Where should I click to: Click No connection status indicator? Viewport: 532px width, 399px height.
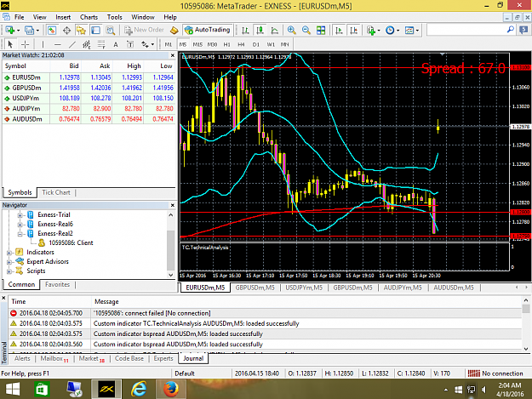495,373
